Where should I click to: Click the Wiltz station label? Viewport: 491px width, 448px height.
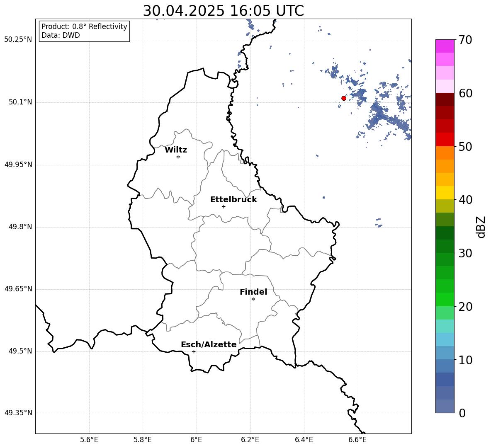[176, 150]
